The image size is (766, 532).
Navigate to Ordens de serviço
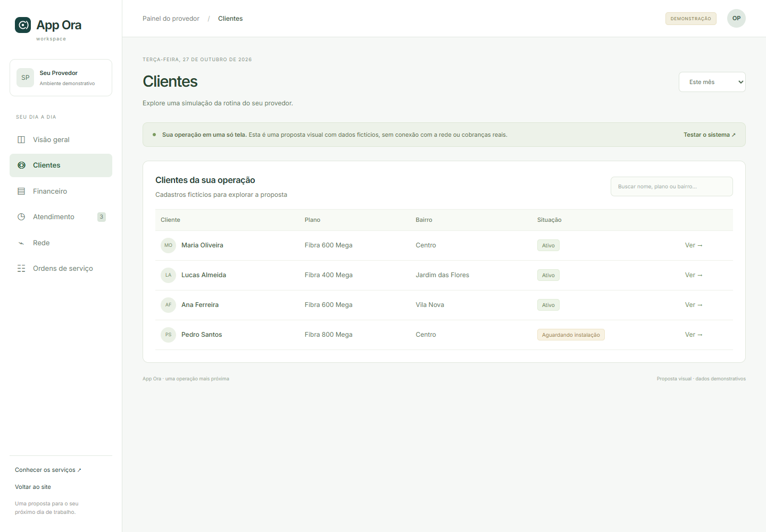pos(61,269)
